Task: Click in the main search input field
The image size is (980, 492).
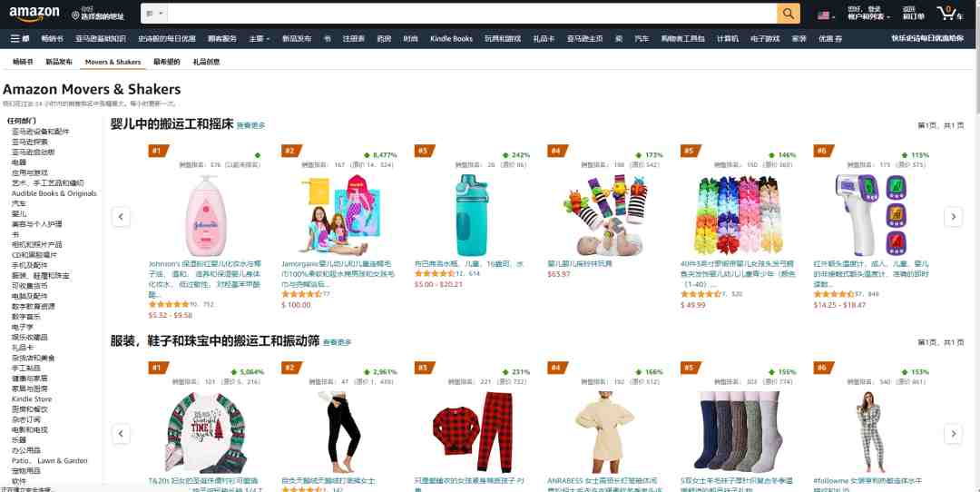Action: 472,13
